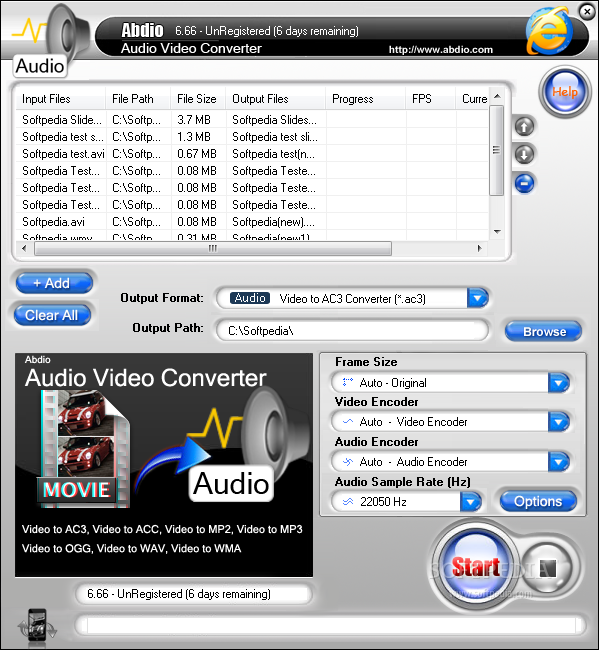Remove selected file with minus icon

coord(524,183)
